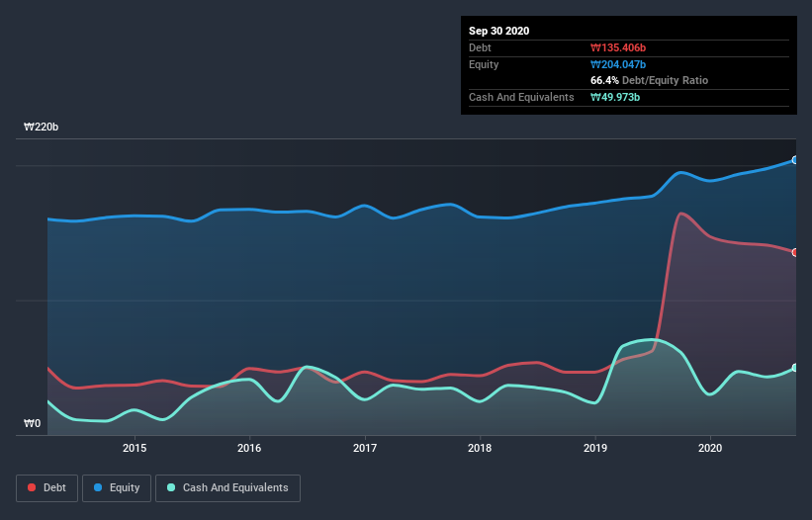Click the 2020 x-axis label
This screenshot has height=520, width=812.
coord(710,448)
